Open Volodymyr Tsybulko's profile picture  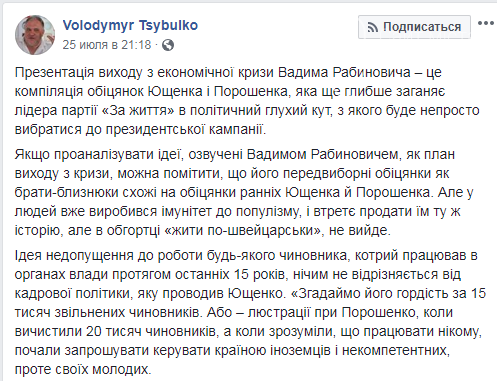[x=35, y=35]
